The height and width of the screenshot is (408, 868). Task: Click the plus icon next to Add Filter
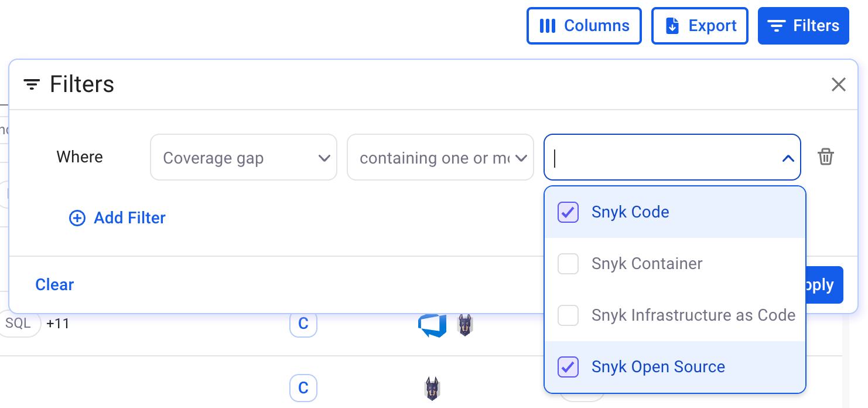point(77,217)
